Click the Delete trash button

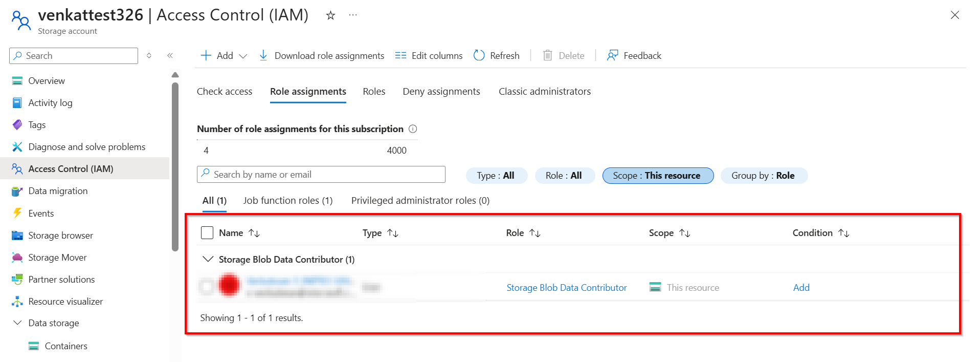pos(563,55)
